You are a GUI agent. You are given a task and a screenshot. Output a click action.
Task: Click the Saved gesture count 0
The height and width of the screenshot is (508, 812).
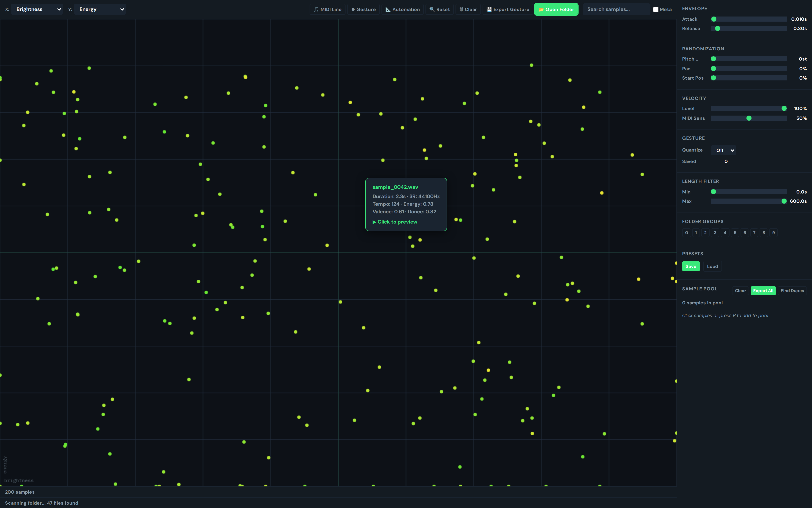point(726,161)
